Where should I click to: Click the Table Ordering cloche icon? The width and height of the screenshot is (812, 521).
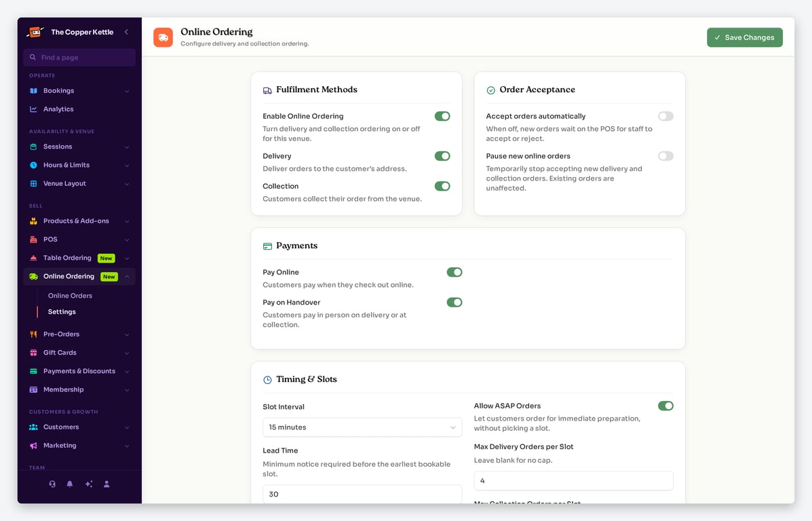pyautogui.click(x=33, y=258)
